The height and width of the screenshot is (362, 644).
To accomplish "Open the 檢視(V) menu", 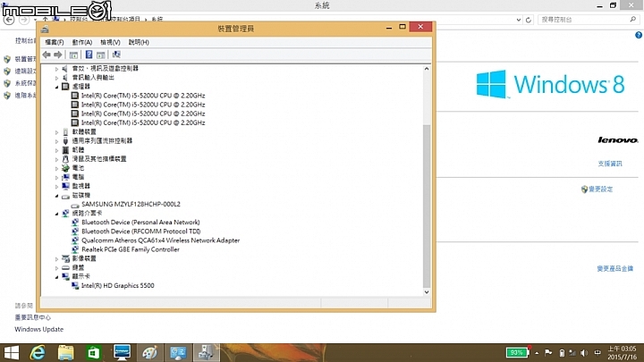I will click(x=110, y=42).
